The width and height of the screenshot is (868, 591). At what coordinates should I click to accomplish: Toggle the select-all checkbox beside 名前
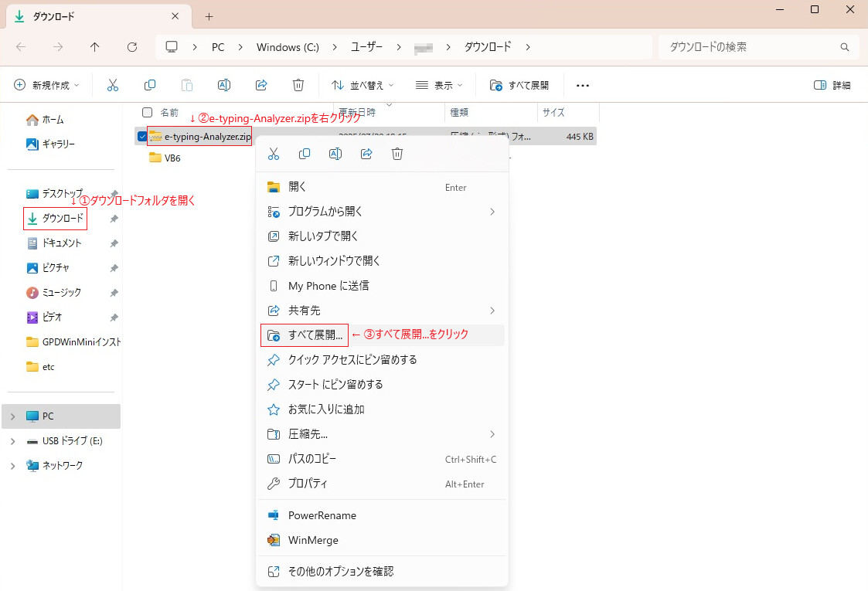(148, 112)
